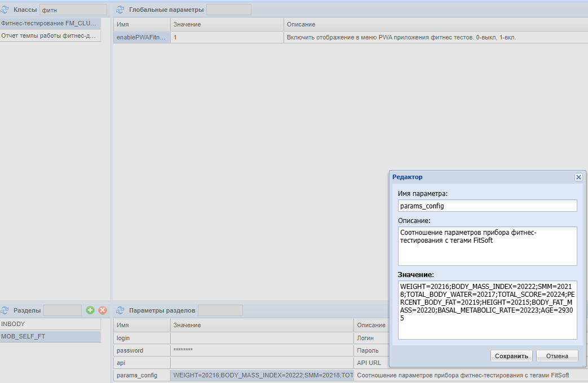Refresh the Классы panel
The image size is (588, 383).
tap(5, 10)
